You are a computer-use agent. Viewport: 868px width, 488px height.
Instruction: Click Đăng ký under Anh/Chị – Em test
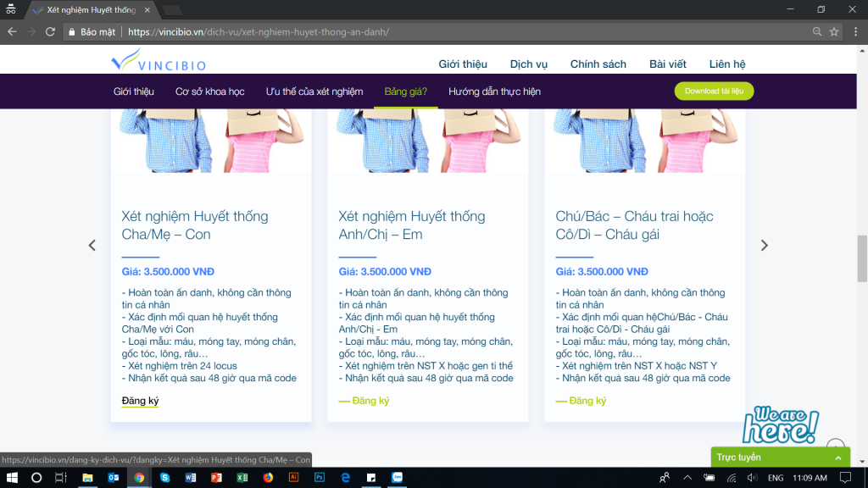pyautogui.click(x=364, y=401)
